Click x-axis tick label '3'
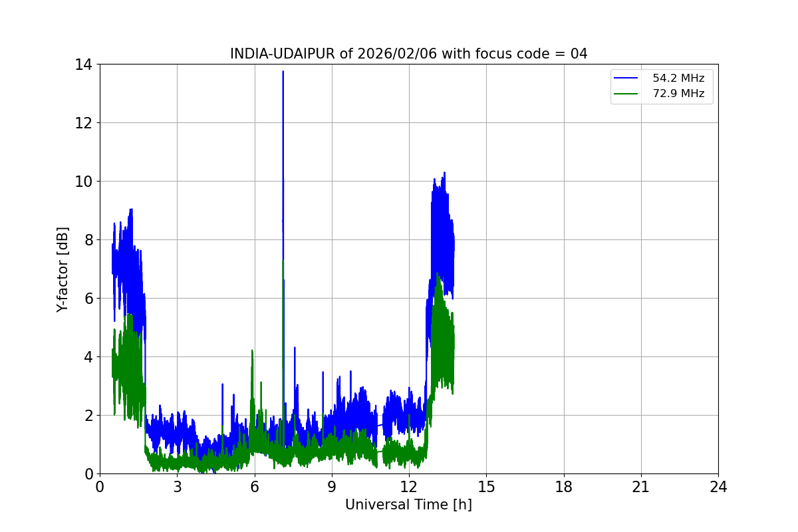 click(177, 487)
